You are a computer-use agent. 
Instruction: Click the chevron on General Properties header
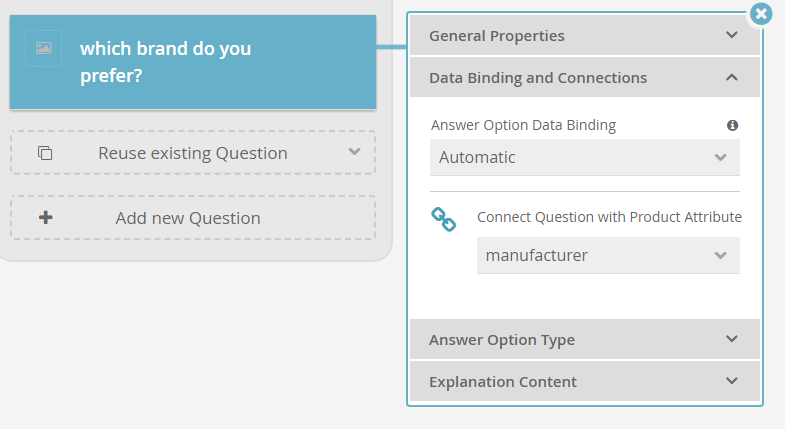tap(731, 35)
